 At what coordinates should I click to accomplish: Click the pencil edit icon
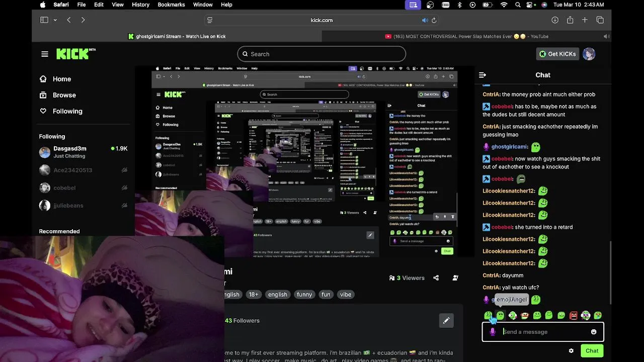click(446, 320)
